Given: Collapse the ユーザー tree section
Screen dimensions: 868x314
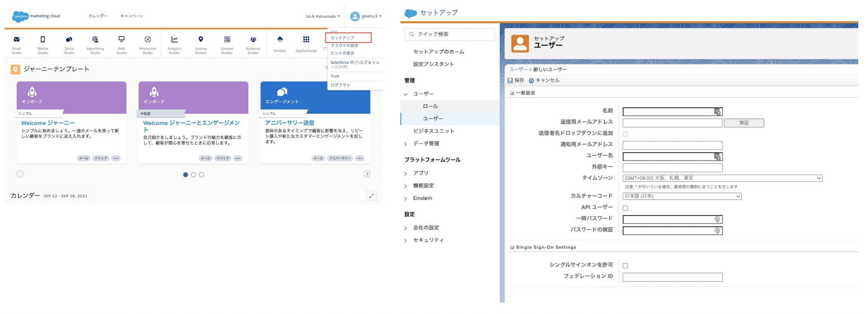Looking at the screenshot, I should coord(406,94).
